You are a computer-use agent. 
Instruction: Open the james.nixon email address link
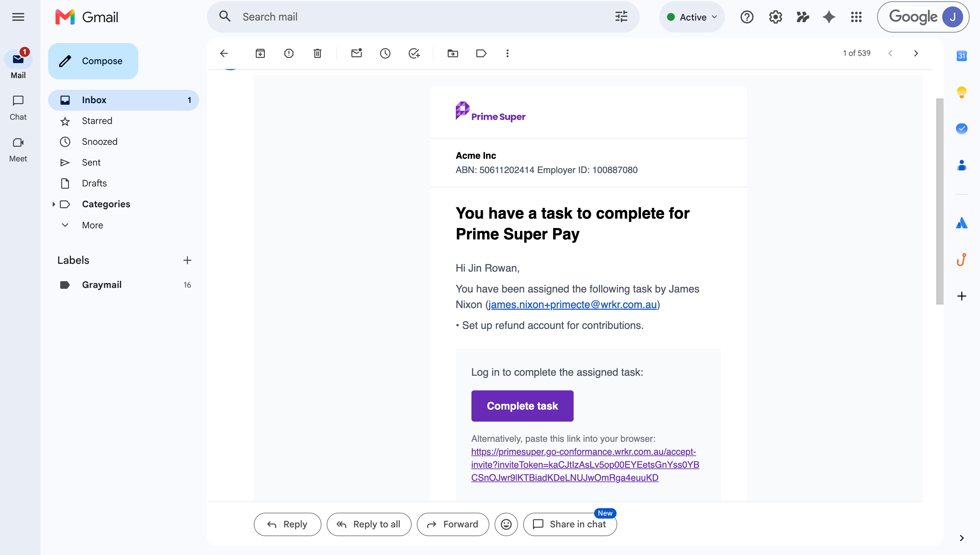coord(573,305)
